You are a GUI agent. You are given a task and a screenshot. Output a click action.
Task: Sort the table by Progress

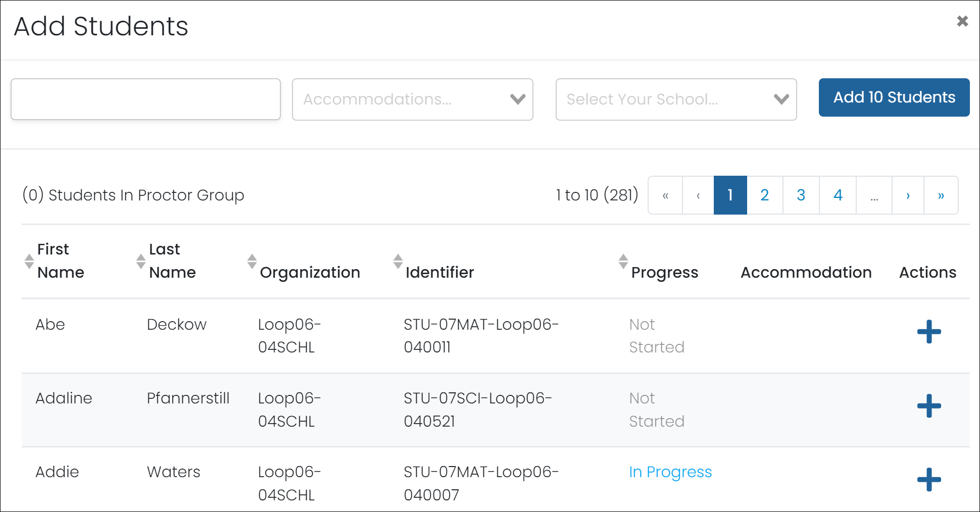coord(623,261)
